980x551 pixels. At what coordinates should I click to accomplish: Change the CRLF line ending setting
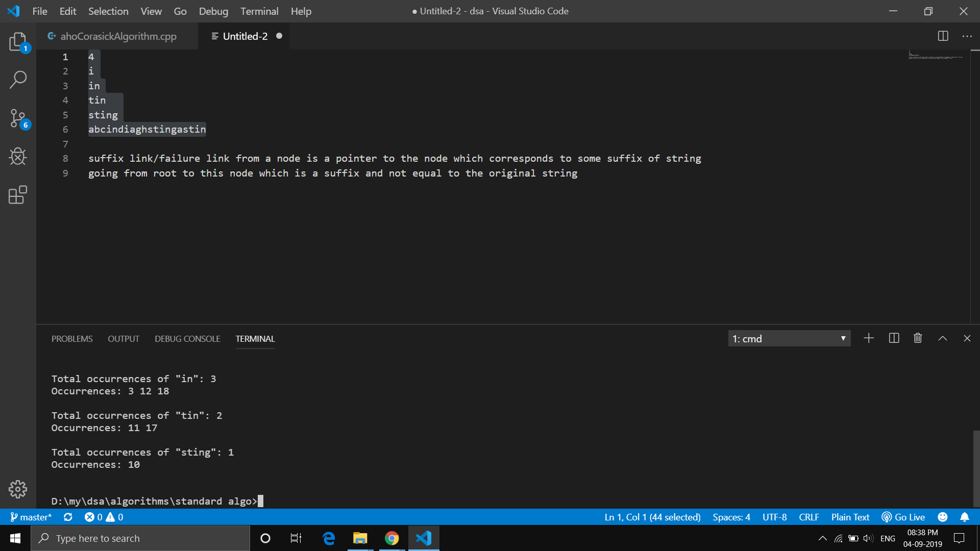809,517
